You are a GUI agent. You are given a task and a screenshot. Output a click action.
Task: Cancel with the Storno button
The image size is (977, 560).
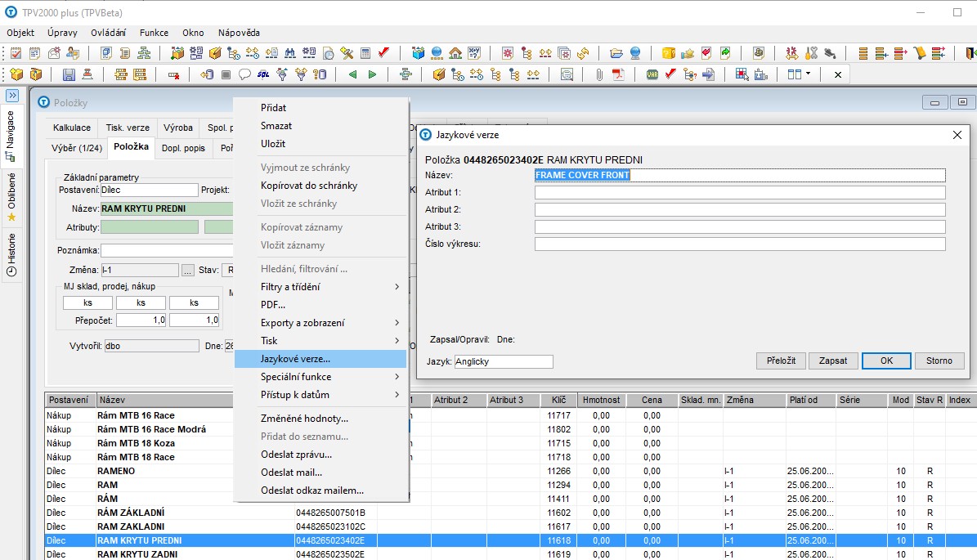point(939,361)
